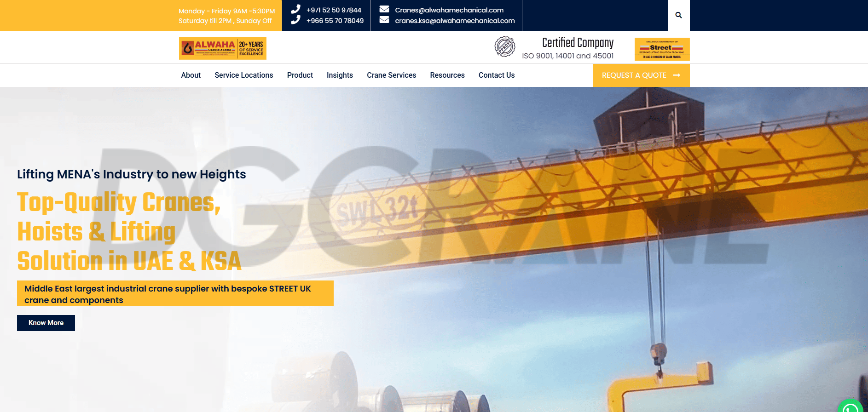Click the Certified Company heading

[x=578, y=43]
